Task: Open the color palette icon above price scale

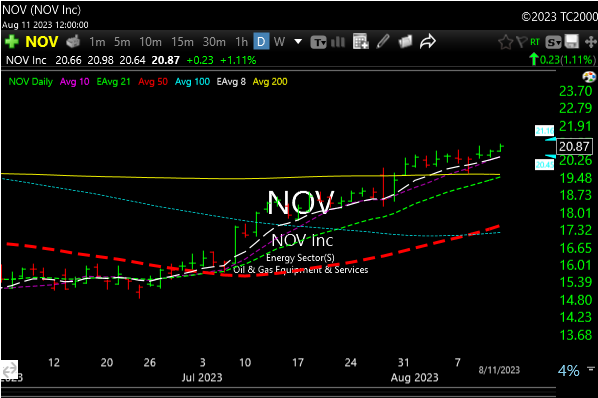Action: click(x=589, y=77)
